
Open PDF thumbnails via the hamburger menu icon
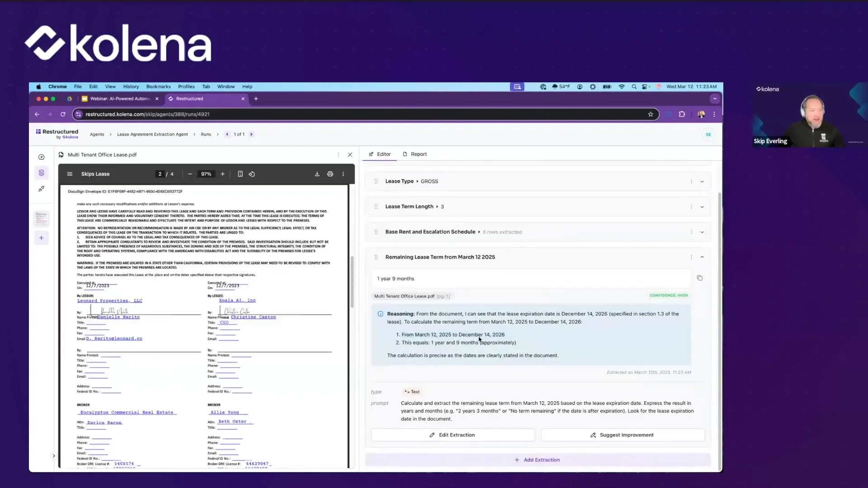pyautogui.click(x=70, y=174)
